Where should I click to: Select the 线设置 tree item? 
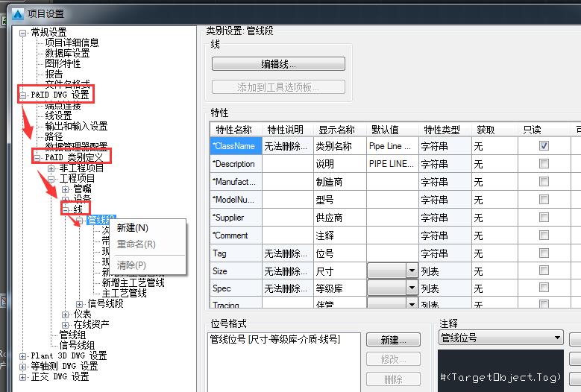point(58,116)
